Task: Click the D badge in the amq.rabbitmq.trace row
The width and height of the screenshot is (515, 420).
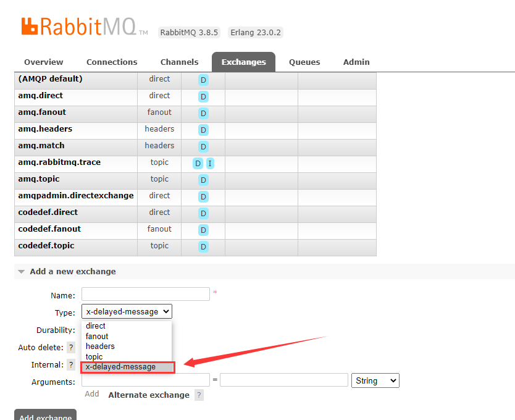Action: (x=198, y=163)
